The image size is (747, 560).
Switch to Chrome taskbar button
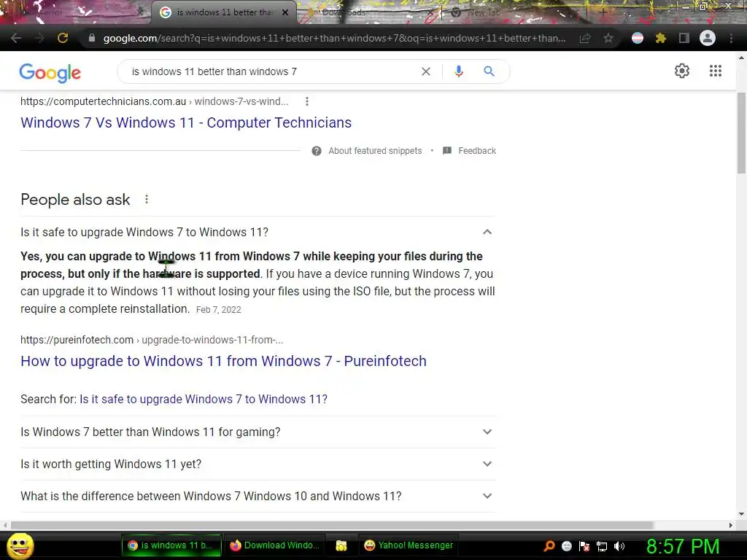coord(171,545)
